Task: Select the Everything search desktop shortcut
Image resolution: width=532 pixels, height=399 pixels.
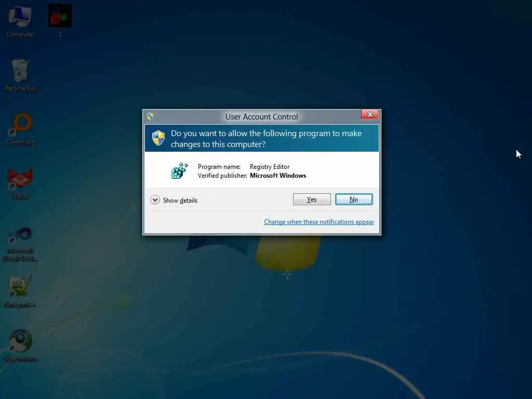Action: point(20,129)
